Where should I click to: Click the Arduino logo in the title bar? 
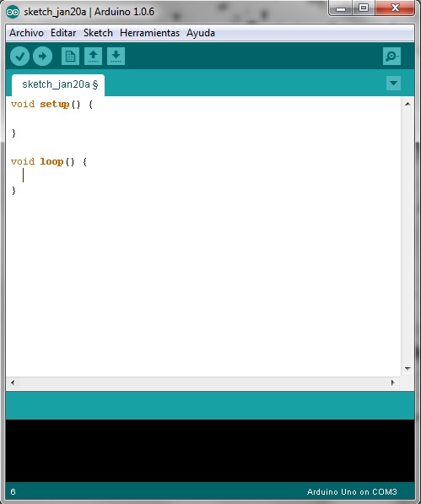pos(13,12)
